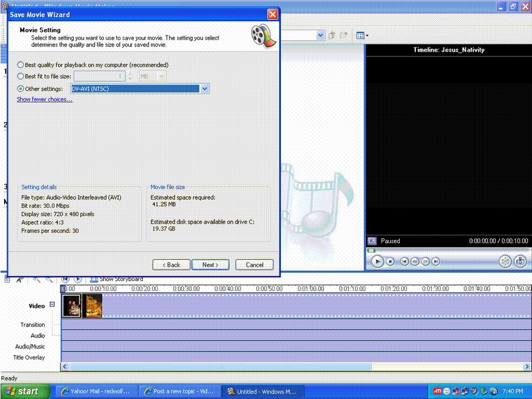Click Estimated space 41.25 MB text

(164, 204)
